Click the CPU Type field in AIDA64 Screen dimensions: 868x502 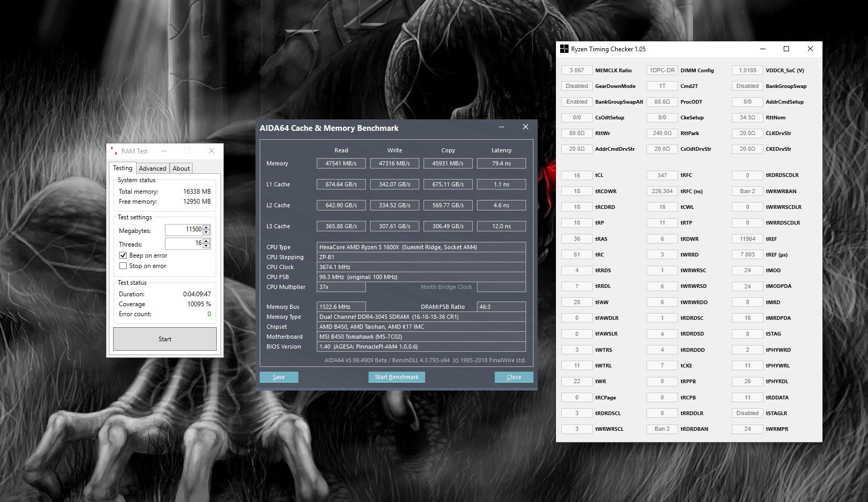click(x=421, y=247)
